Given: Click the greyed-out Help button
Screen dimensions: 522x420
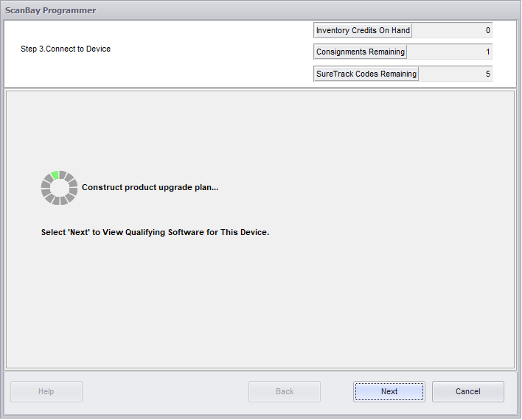Looking at the screenshot, I should [x=46, y=391].
